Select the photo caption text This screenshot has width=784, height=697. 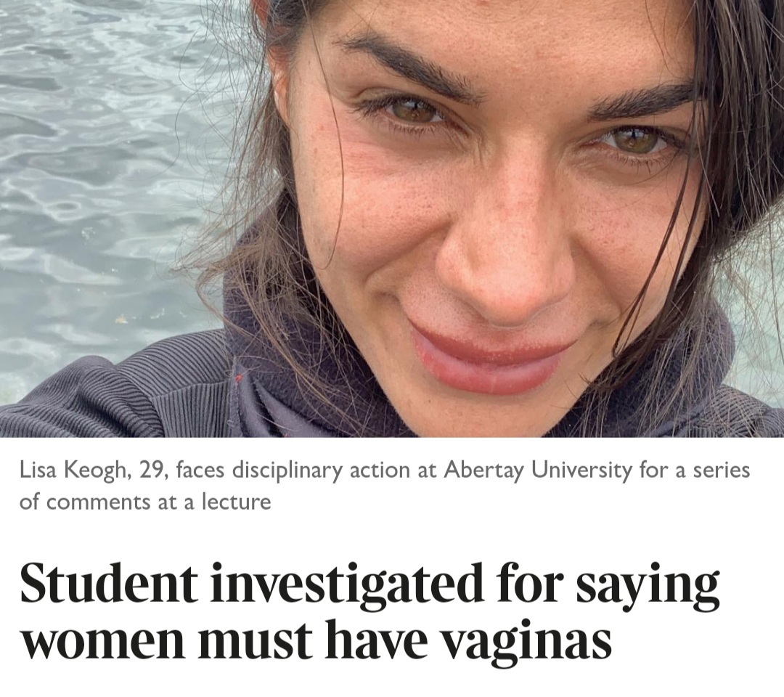click(385, 486)
